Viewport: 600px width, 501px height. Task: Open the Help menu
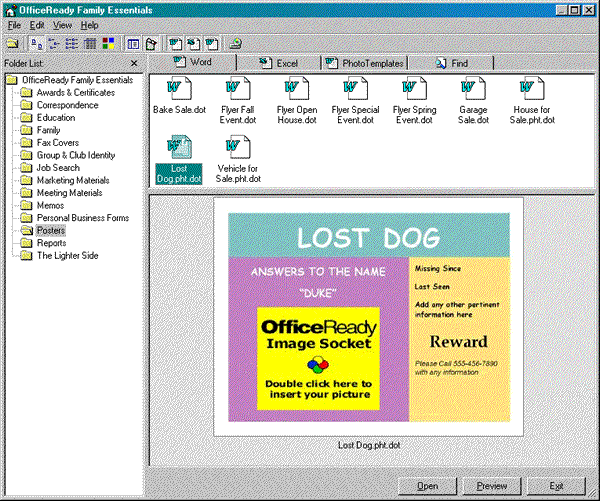90,25
